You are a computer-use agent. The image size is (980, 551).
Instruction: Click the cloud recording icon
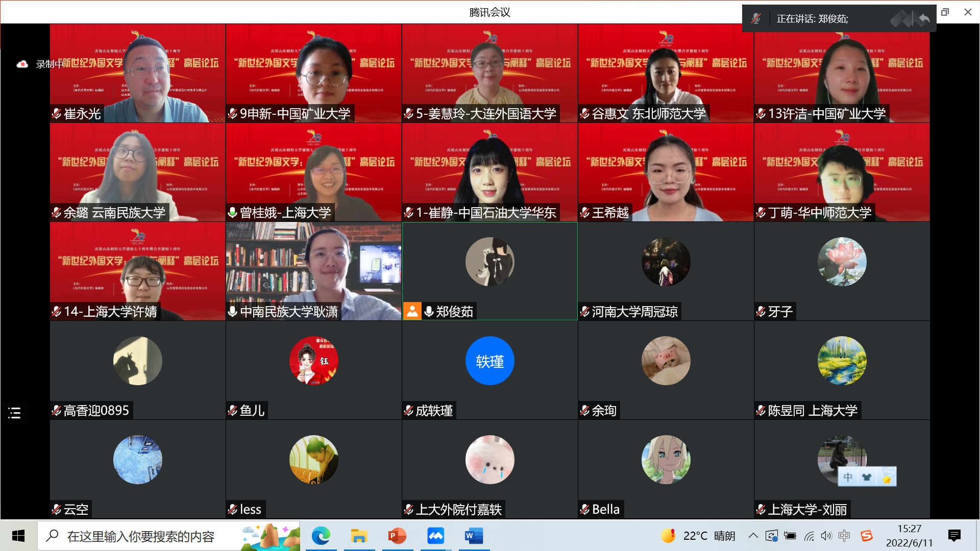coord(22,64)
